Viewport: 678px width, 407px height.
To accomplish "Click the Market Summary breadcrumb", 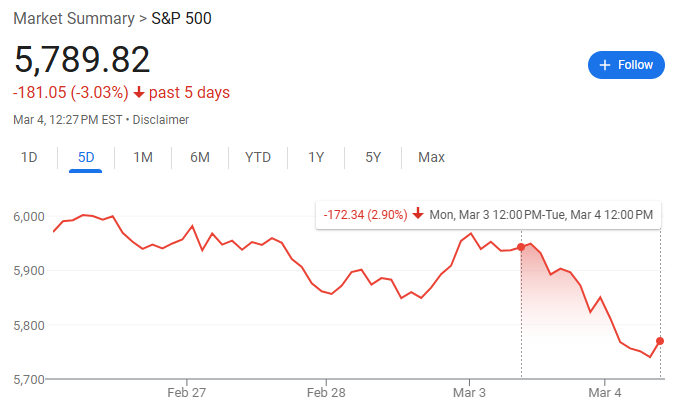I will pyautogui.click(x=72, y=18).
